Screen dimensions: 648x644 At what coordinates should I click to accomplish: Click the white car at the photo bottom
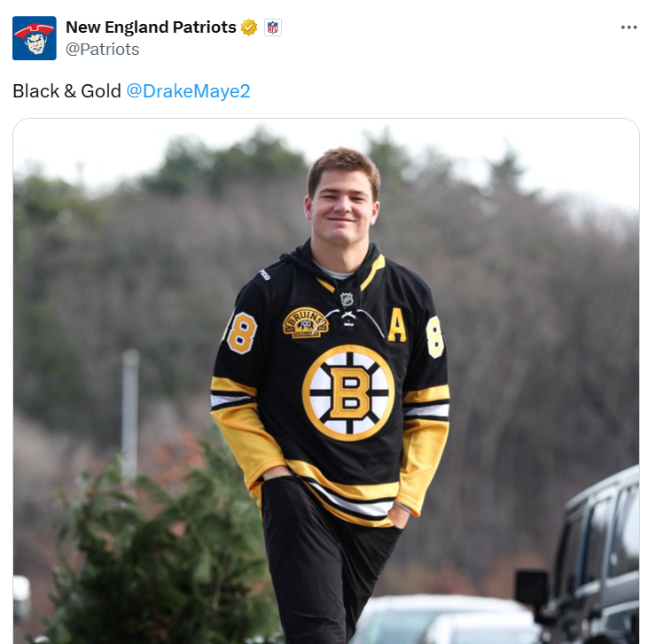click(443, 618)
